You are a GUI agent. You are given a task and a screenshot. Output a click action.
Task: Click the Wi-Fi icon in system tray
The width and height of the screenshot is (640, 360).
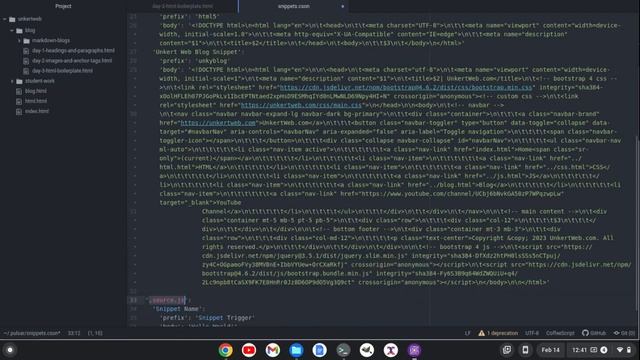pyautogui.click(x=620, y=350)
